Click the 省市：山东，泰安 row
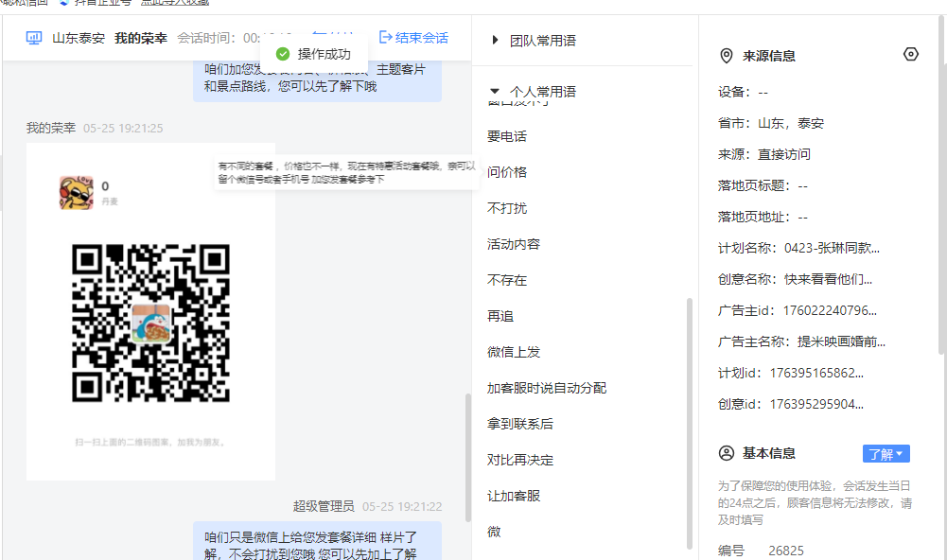The image size is (947, 560). coord(771,123)
